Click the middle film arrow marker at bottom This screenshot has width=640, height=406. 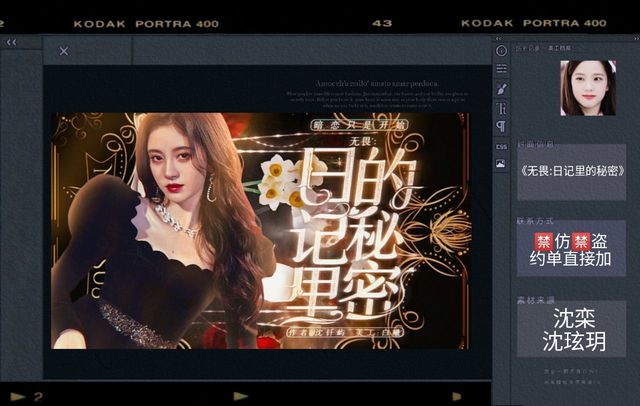(x=240, y=396)
